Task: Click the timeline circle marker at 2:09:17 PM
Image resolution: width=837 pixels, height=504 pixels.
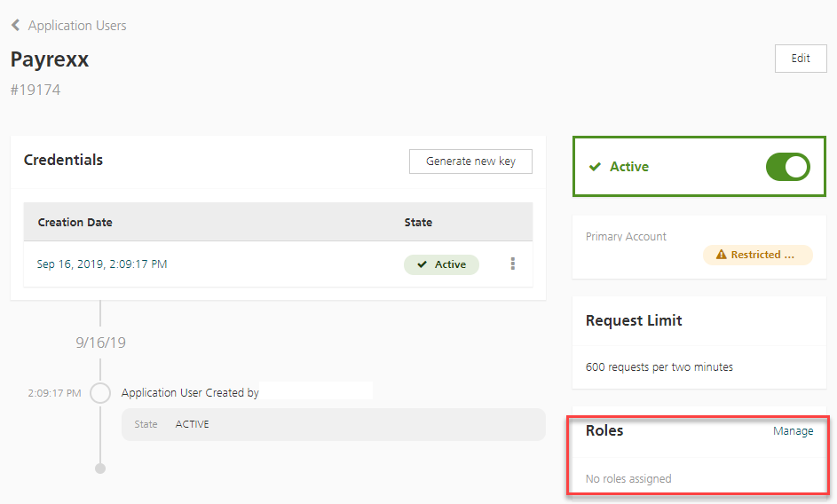Action: [x=100, y=393]
